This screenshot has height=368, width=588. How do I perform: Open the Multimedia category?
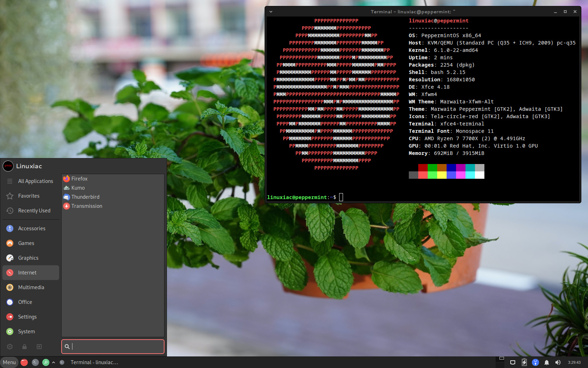tap(31, 287)
